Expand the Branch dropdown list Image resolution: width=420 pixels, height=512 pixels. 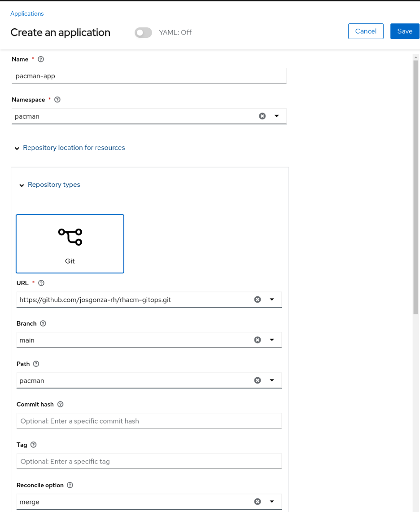271,340
